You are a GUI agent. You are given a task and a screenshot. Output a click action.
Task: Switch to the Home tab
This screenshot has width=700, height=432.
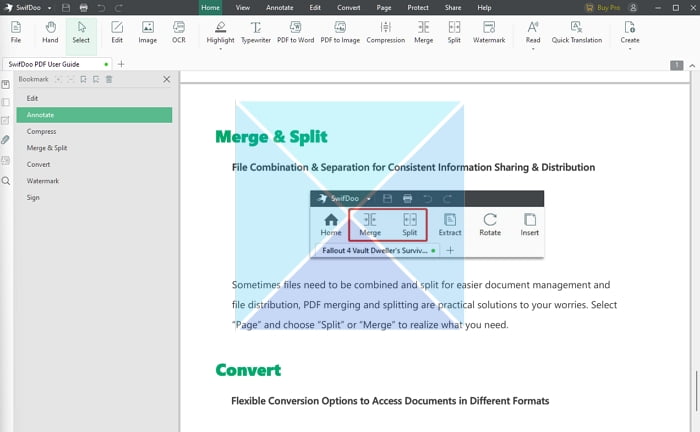210,8
